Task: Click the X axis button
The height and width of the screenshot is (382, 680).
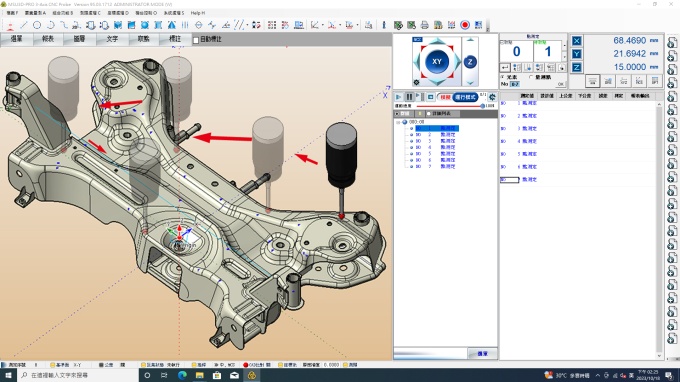Action: (576, 41)
